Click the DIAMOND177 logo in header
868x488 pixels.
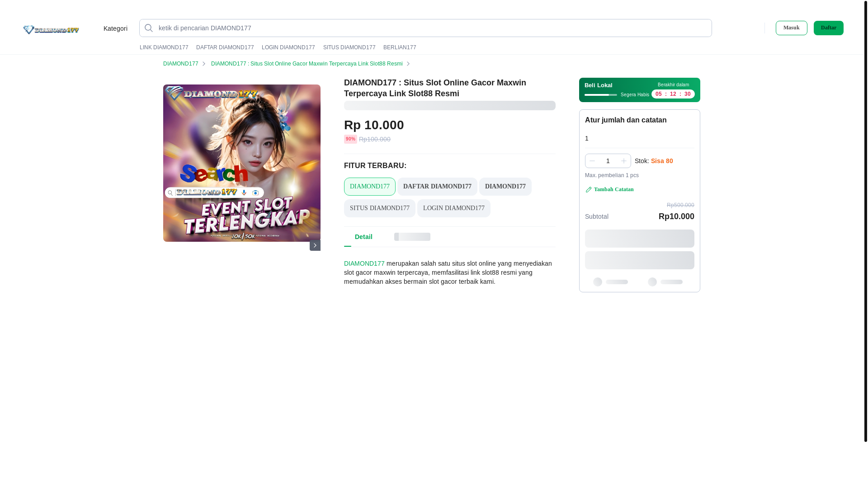[51, 30]
